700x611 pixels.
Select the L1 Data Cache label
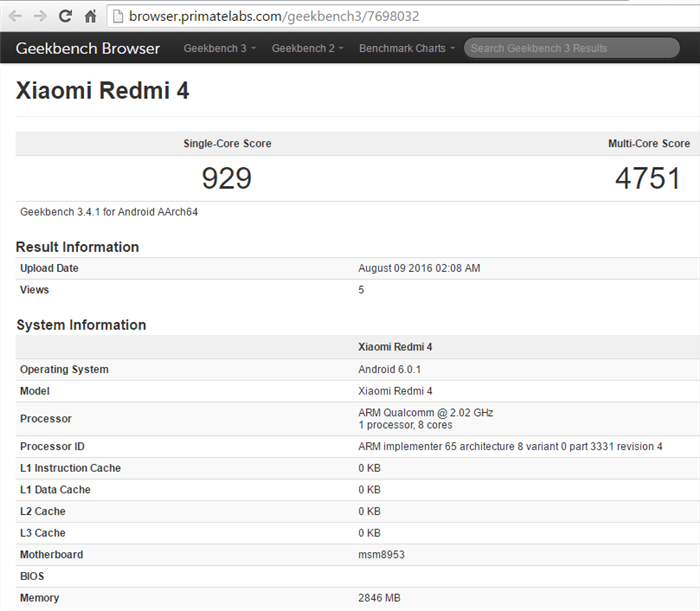(55, 490)
